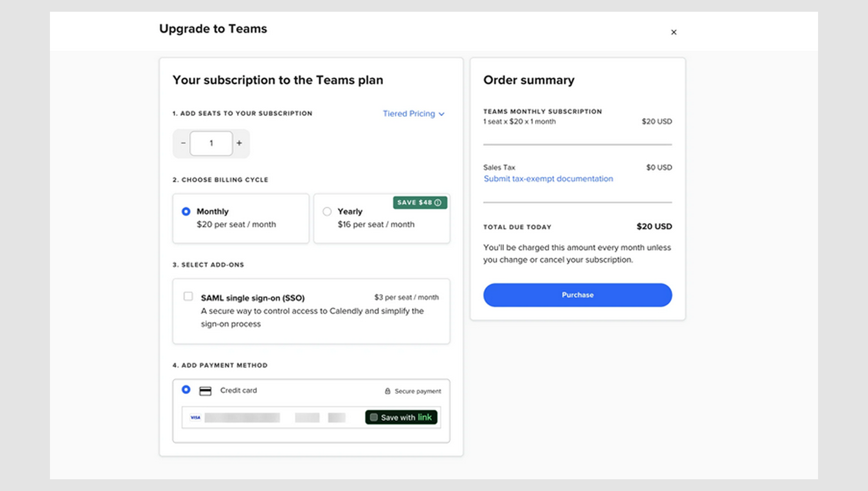Image resolution: width=868 pixels, height=491 pixels.
Task: Click the credit card icon
Action: 205,391
